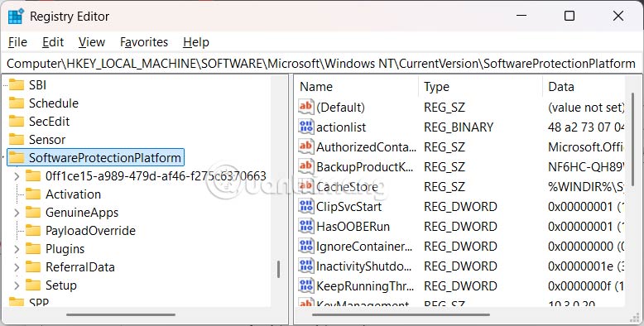Click the Plugins folder icon
Image resolution: width=644 pixels, height=326 pixels.
(33, 249)
